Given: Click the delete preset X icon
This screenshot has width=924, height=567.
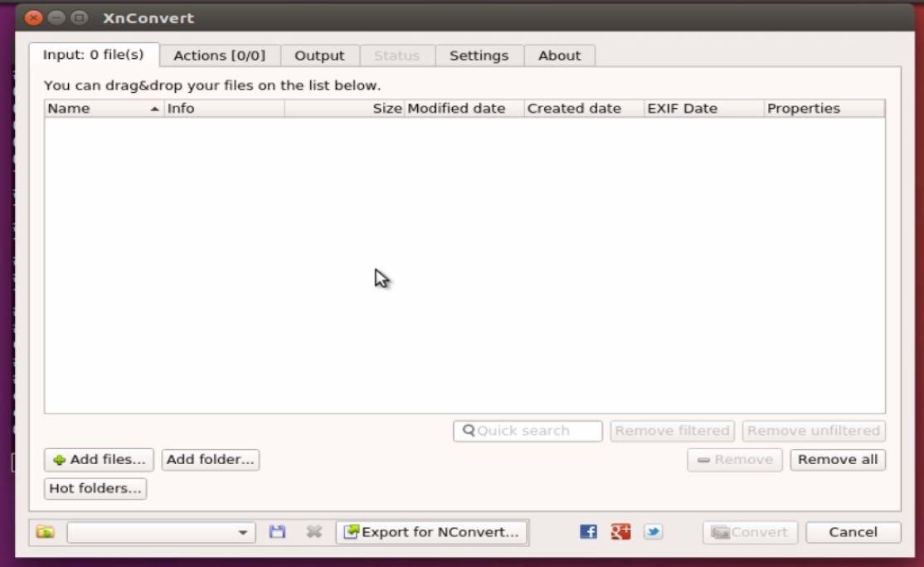Looking at the screenshot, I should (x=314, y=532).
